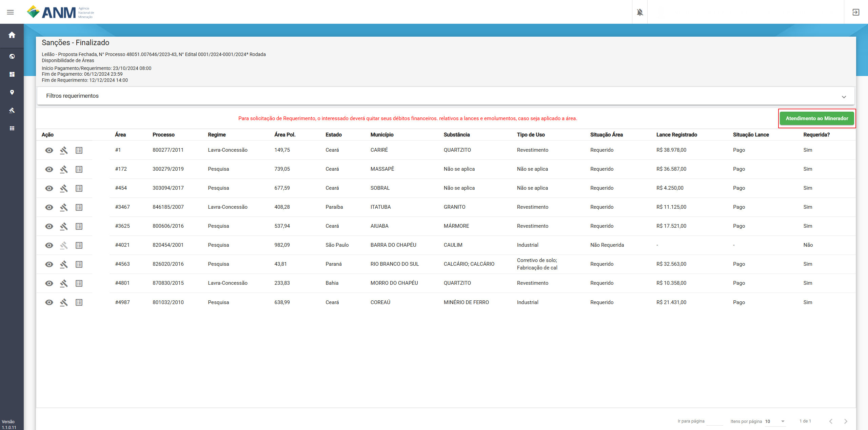The height and width of the screenshot is (430, 868).
Task: Open the dashboard sidebar icon
Action: click(x=12, y=74)
